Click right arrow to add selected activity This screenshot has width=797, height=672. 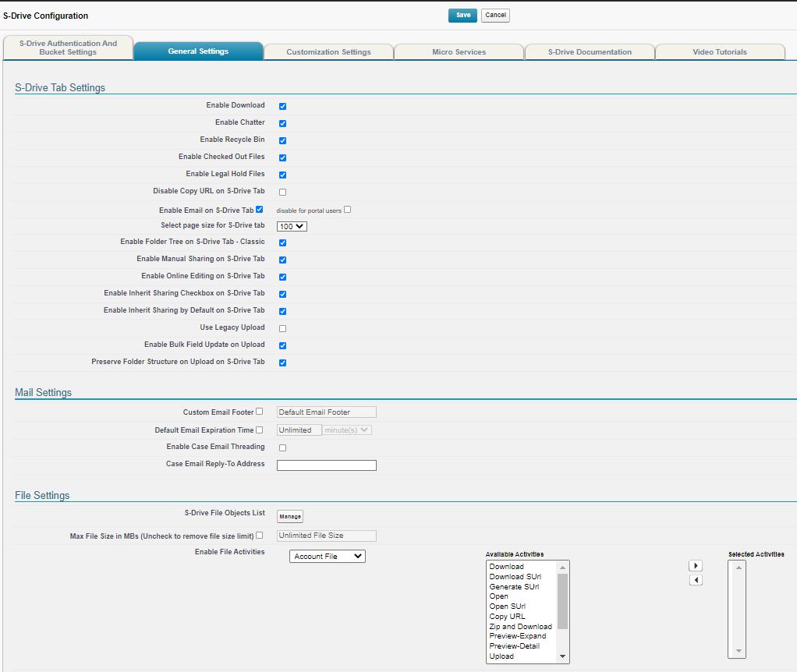[696, 566]
